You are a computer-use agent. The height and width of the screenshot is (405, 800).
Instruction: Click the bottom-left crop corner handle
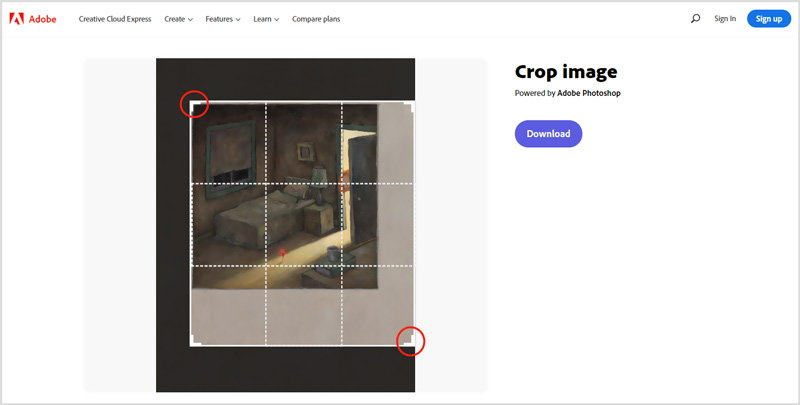(196, 341)
